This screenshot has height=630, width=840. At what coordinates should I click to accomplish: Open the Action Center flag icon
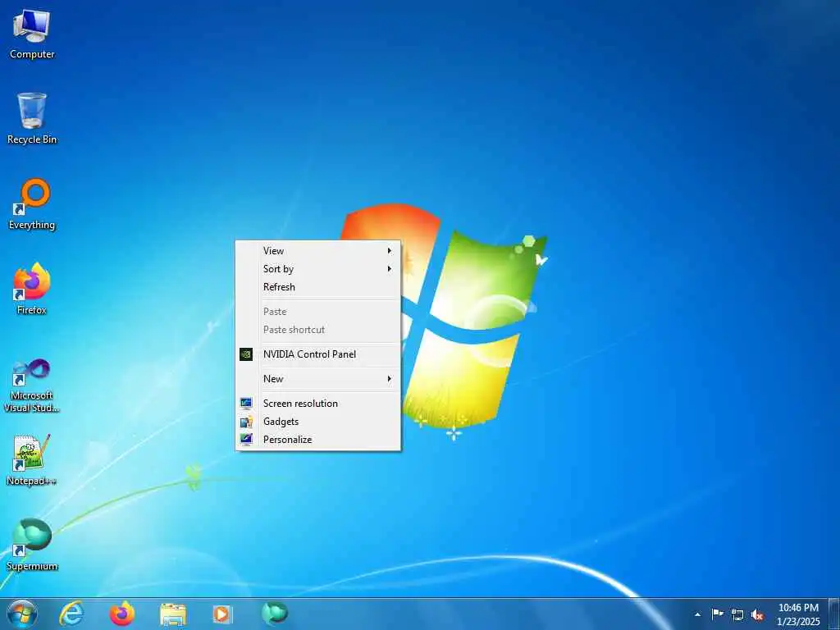(717, 614)
